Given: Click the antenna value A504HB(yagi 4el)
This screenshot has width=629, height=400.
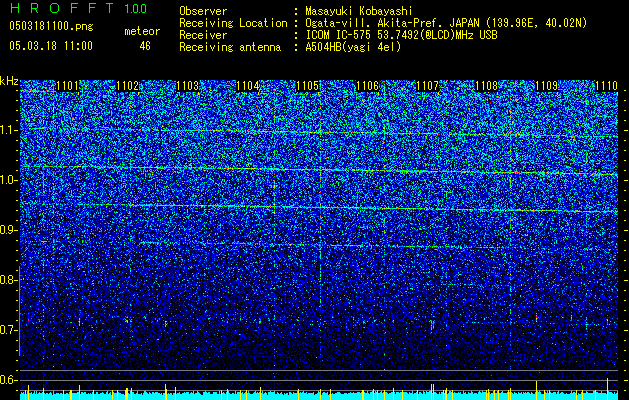Looking at the screenshot, I should coord(353,47).
